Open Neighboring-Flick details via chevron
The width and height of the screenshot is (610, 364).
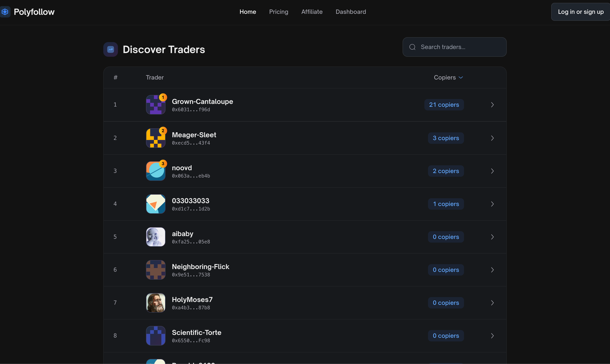pyautogui.click(x=492, y=270)
